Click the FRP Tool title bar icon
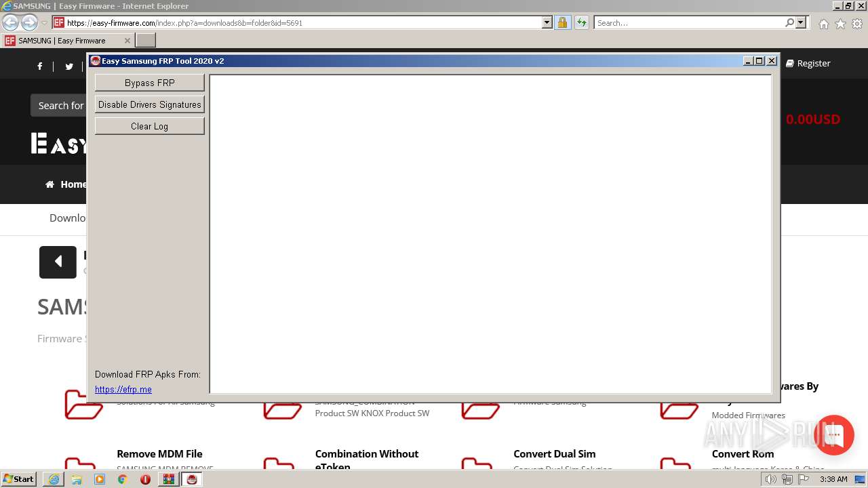This screenshot has height=488, width=868. 96,60
